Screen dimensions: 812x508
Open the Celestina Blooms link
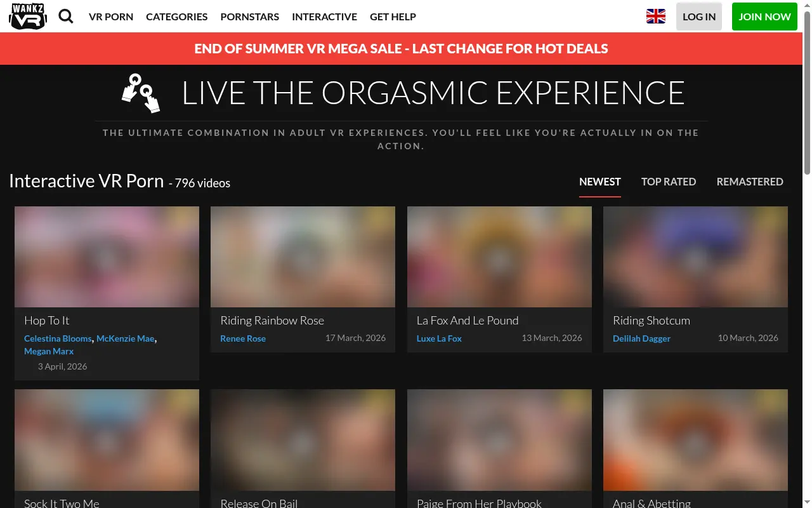tap(58, 338)
